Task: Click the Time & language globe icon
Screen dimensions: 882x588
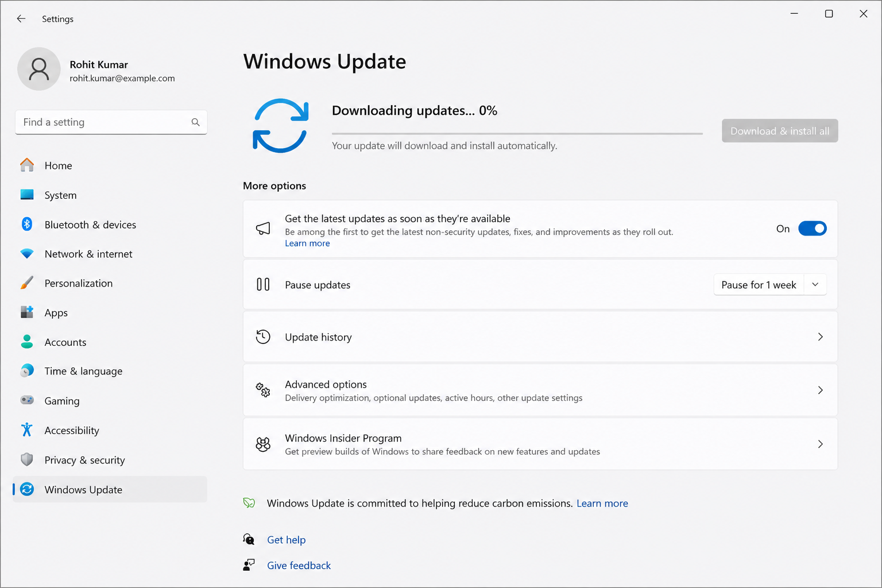Action: [27, 371]
